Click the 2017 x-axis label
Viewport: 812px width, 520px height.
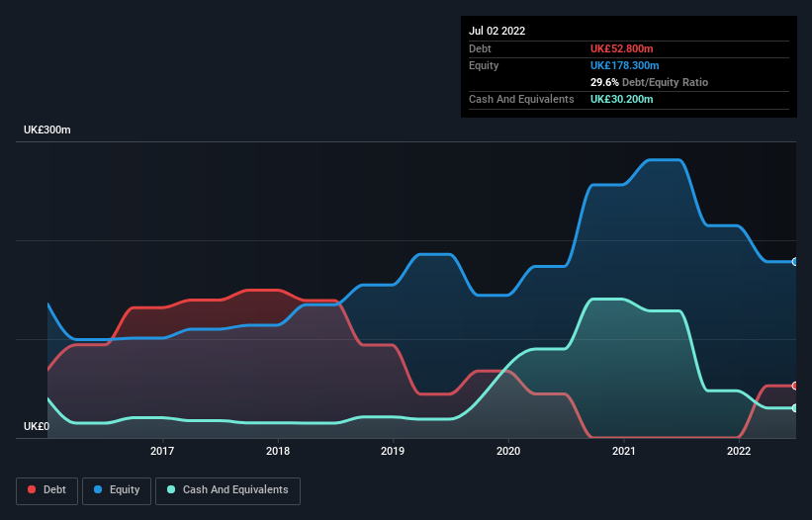pyautogui.click(x=162, y=451)
